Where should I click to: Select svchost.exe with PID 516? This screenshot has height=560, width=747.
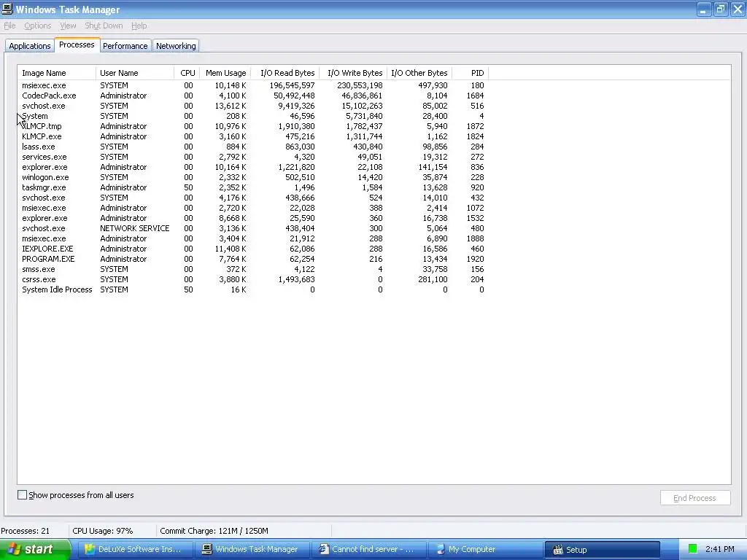(253, 106)
